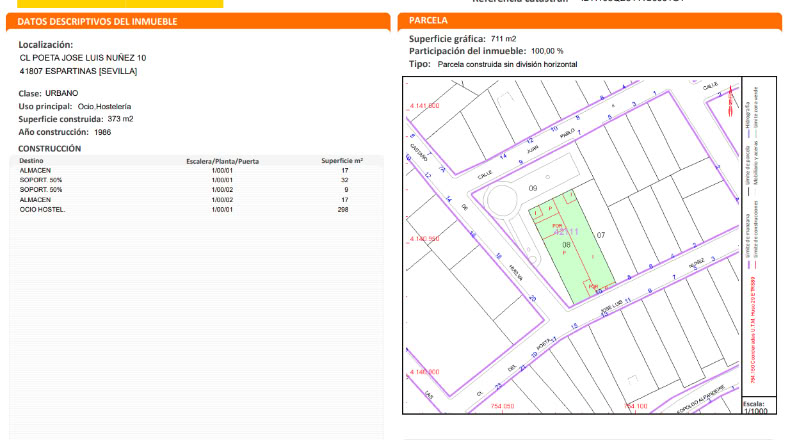
Task: Select address line 'CL POETA JOSE LUIS NUÑEZ 10'
Action: click(83, 58)
